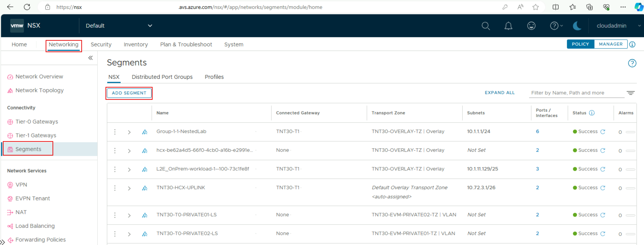This screenshot has height=245, width=644.
Task: Open Plan & Troubleshoot tab
Action: point(186,44)
